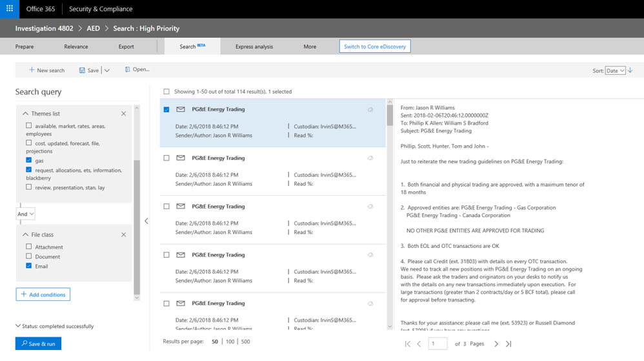644x361 pixels.
Task: Set results per page to 50
Action: pyautogui.click(x=215, y=342)
